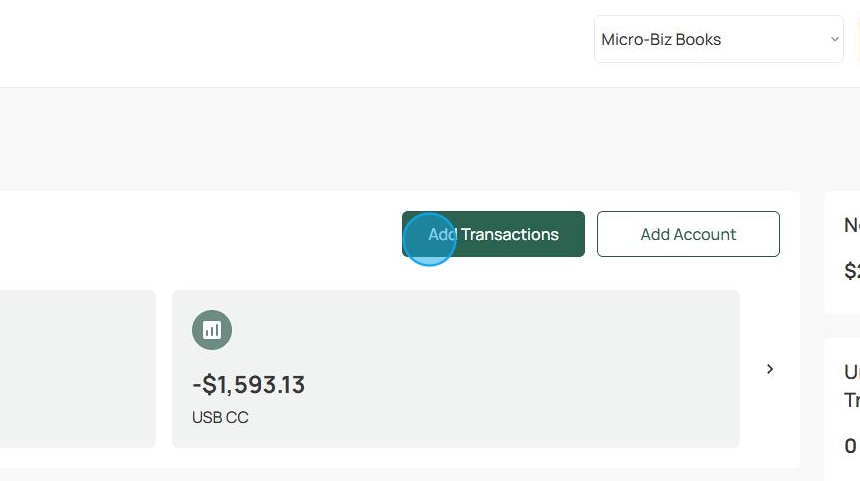
Task: Show next accounts with the right chevron arrow
Action: click(770, 369)
